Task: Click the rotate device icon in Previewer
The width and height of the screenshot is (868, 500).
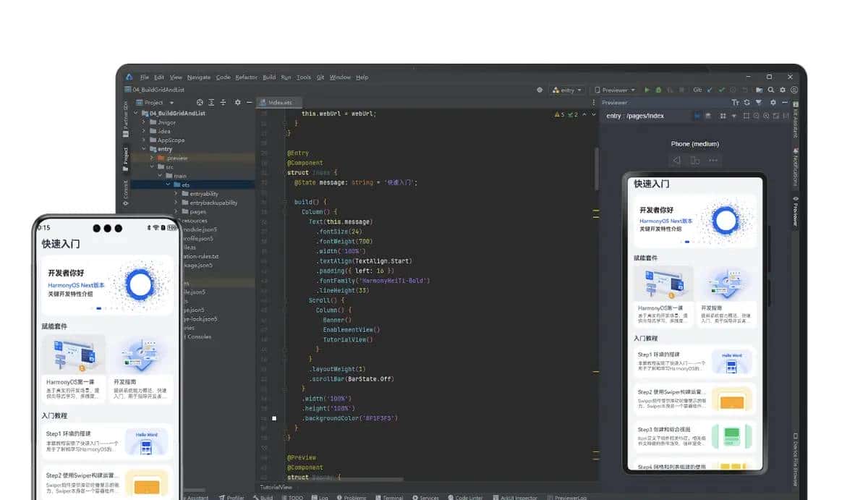Action: point(694,161)
